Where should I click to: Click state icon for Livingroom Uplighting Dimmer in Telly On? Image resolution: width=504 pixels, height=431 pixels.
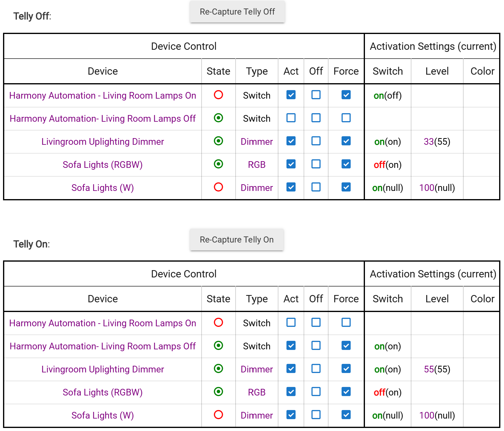[218, 369]
